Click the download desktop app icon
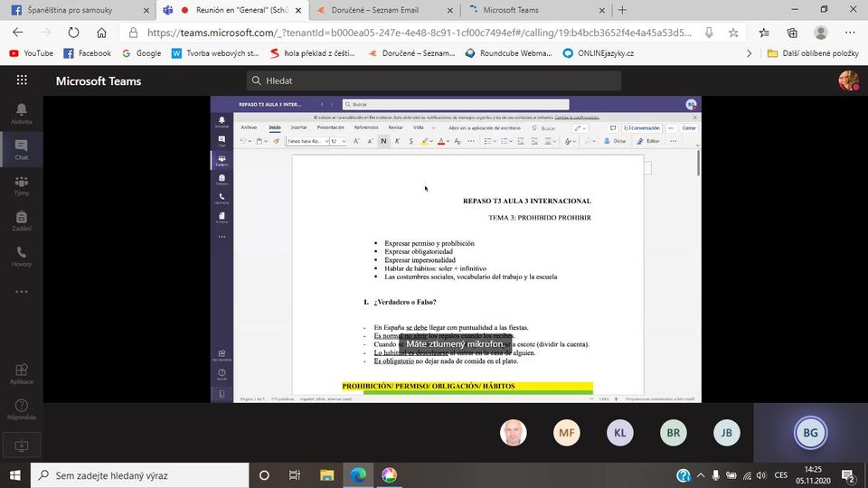 22,446
